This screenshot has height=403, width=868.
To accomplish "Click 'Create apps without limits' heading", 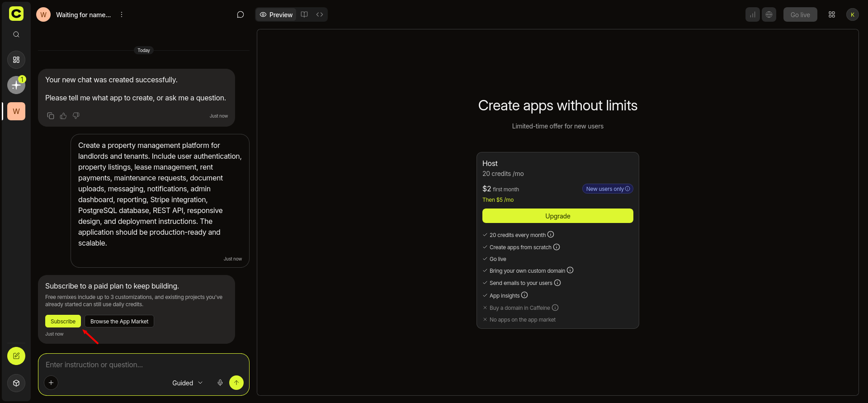I will click(558, 105).
